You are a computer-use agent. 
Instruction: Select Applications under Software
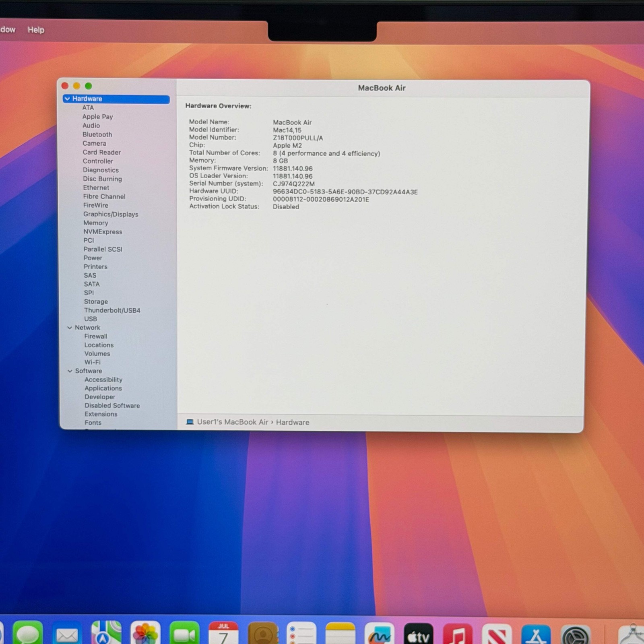(103, 388)
